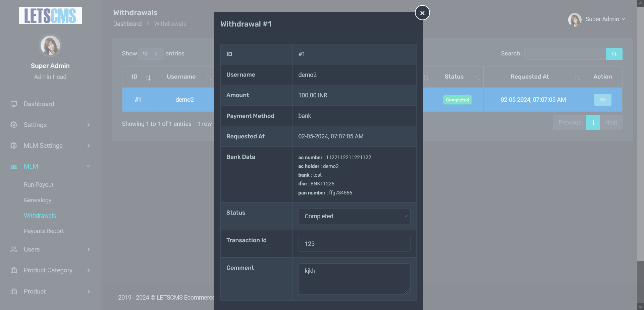Click the Product Category briefcase icon
This screenshot has width=644, height=310.
tap(14, 270)
